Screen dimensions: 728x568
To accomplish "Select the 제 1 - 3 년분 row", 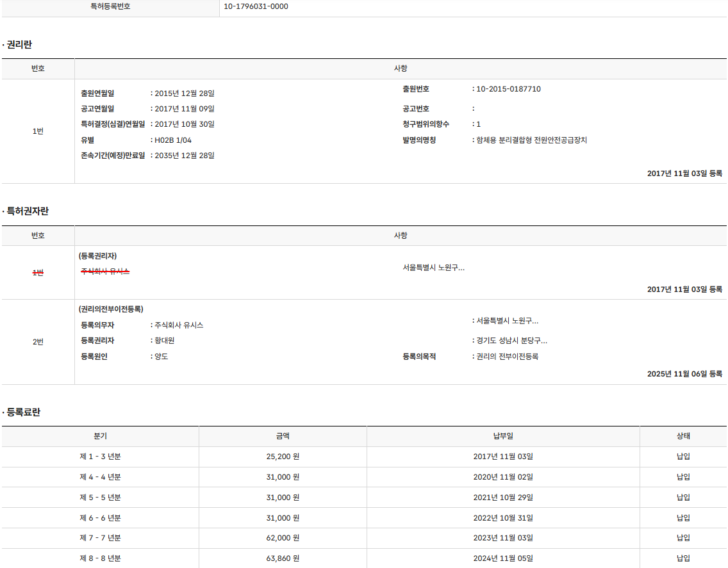I will 100,457.
